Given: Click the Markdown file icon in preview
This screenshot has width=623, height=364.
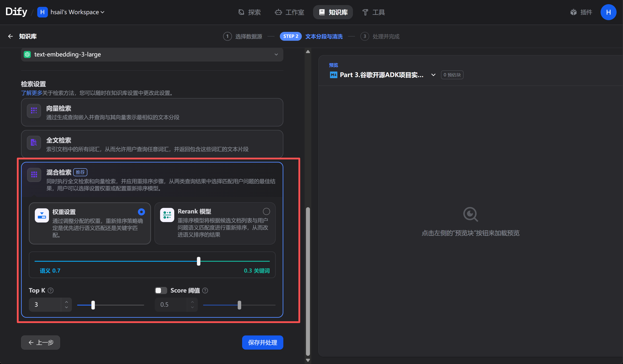Looking at the screenshot, I should tap(333, 75).
